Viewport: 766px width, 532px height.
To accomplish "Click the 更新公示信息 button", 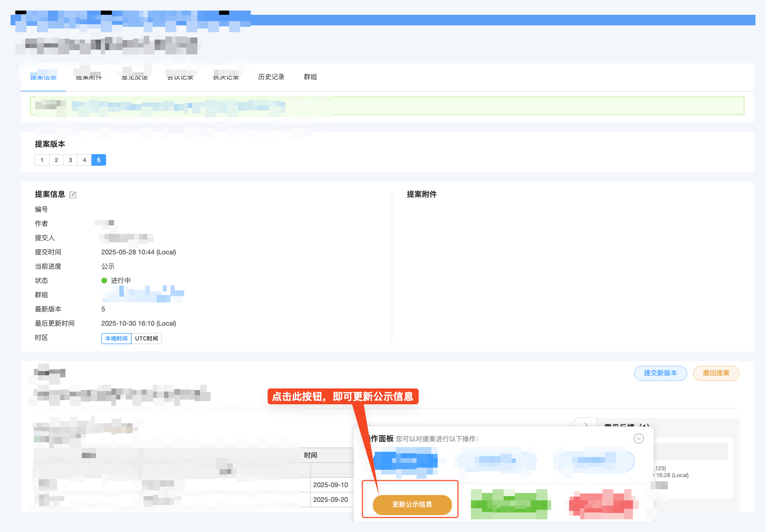I will click(410, 505).
